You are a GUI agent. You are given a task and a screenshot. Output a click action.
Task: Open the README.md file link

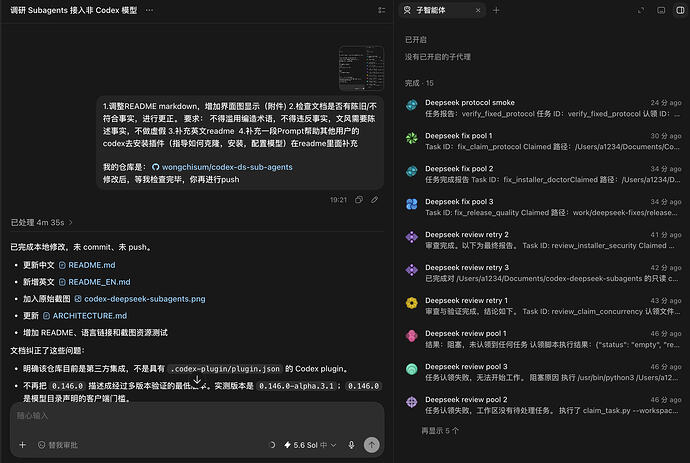point(87,265)
